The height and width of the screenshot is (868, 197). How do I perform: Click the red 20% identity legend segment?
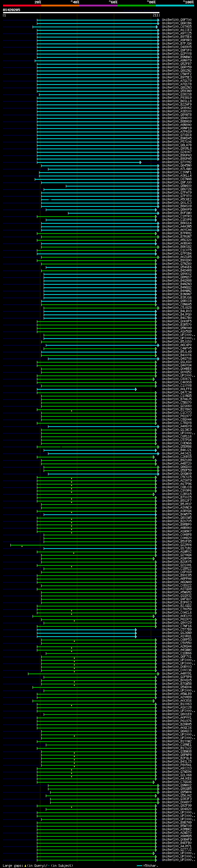pyautogui.click(x=22, y=6)
